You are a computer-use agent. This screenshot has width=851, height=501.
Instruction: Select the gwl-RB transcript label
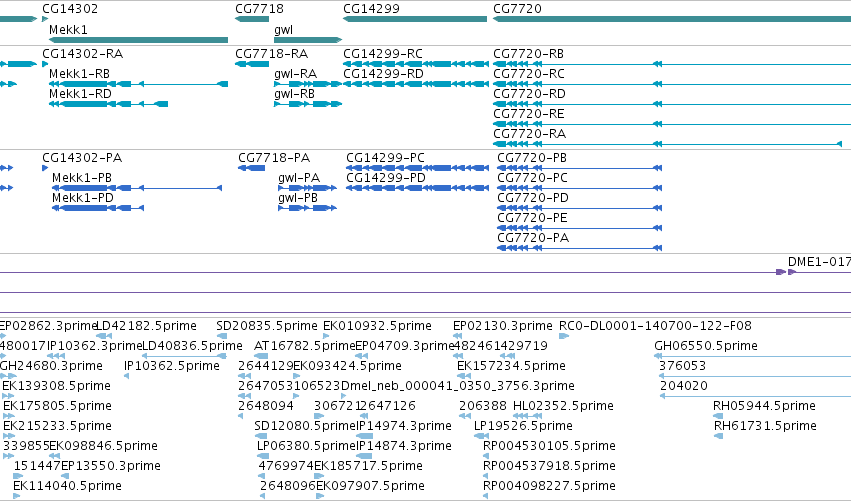[x=294, y=94]
